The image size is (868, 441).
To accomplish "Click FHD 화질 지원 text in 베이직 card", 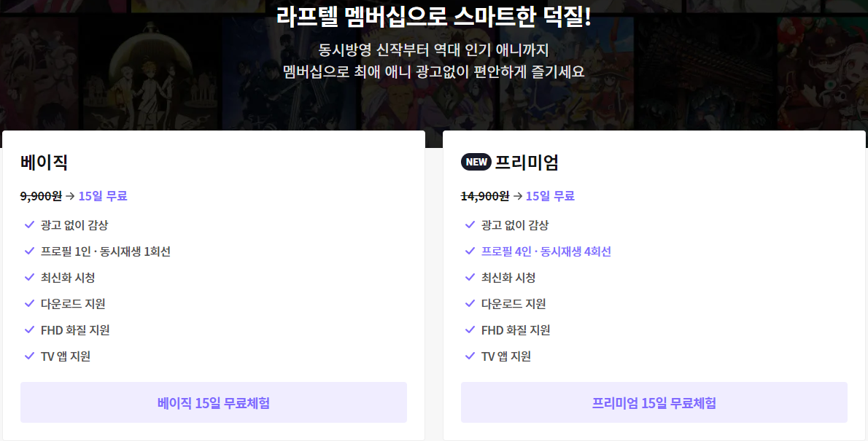I will (75, 330).
